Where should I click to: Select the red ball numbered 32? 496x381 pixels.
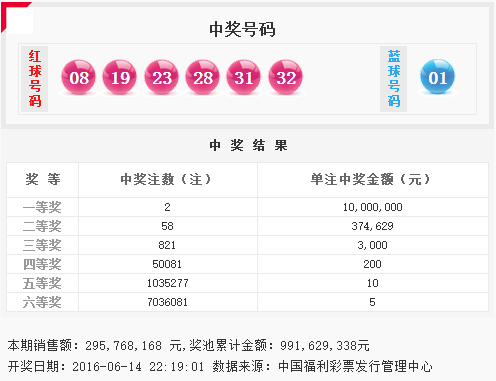pyautogui.click(x=286, y=77)
